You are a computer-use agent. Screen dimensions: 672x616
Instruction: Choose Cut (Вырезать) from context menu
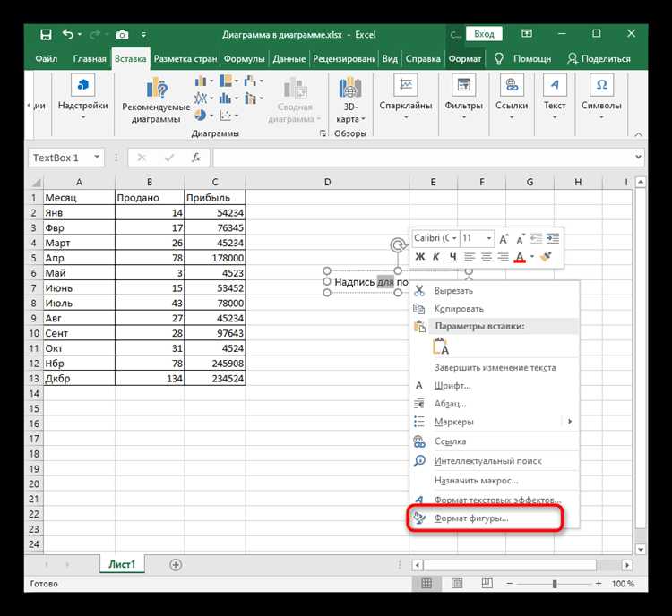click(x=494, y=290)
